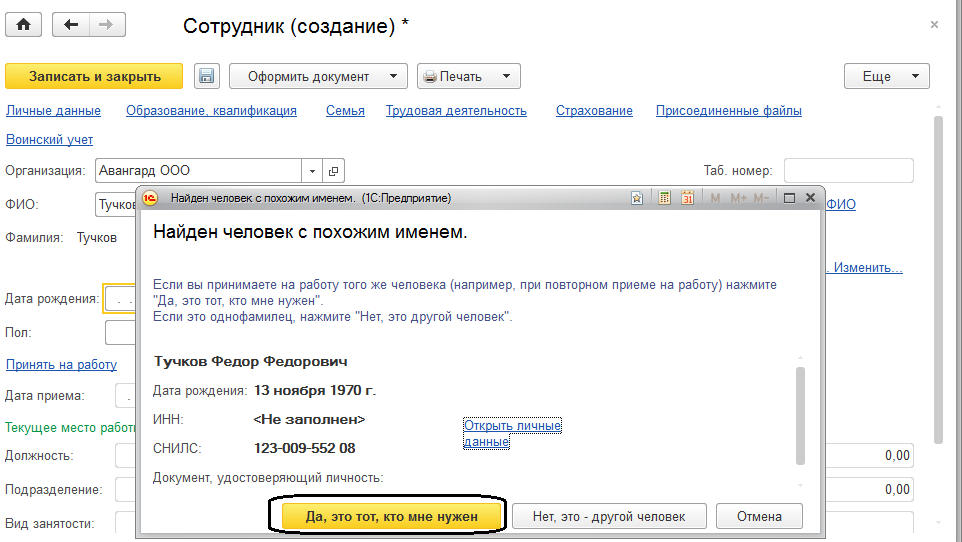Click the Принять на работу link

[61, 365]
